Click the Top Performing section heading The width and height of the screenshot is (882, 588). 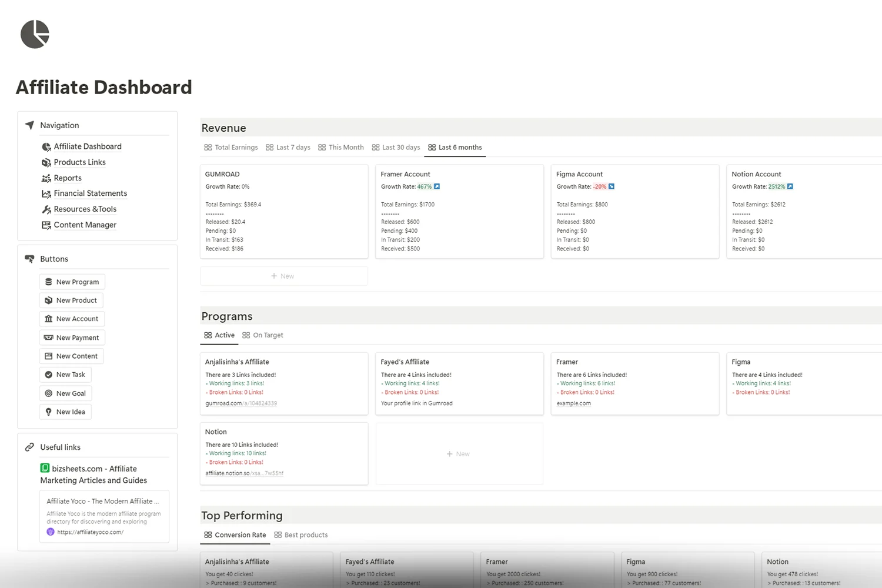tap(242, 516)
